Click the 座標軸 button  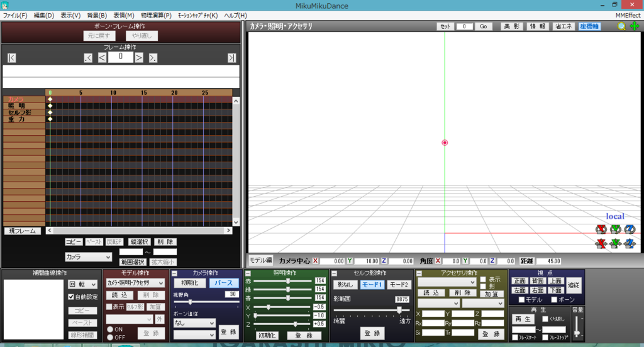click(x=589, y=26)
